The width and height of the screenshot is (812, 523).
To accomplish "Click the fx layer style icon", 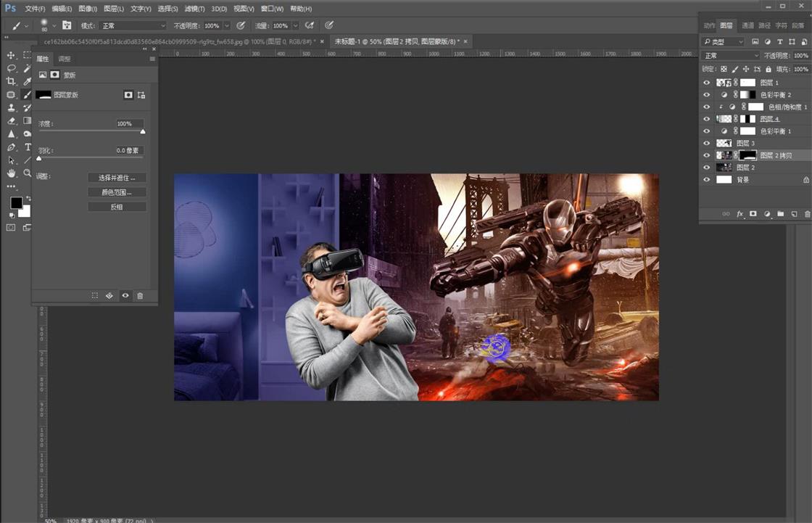I will coord(739,214).
